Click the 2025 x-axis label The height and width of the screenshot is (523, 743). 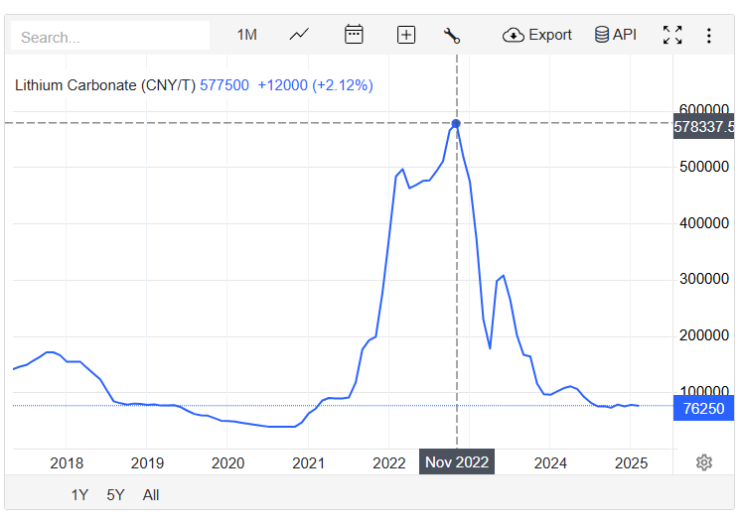click(631, 463)
